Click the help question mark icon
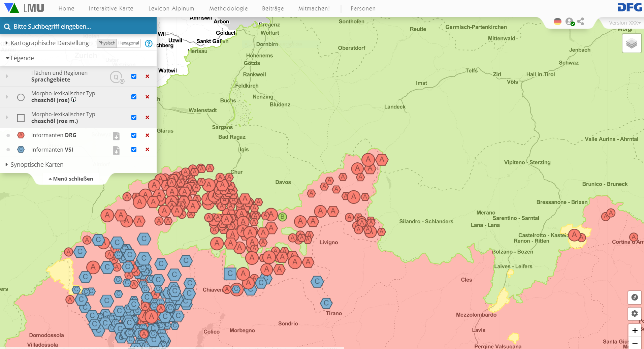Screen dimensions: 644x349 pyautogui.click(x=149, y=43)
